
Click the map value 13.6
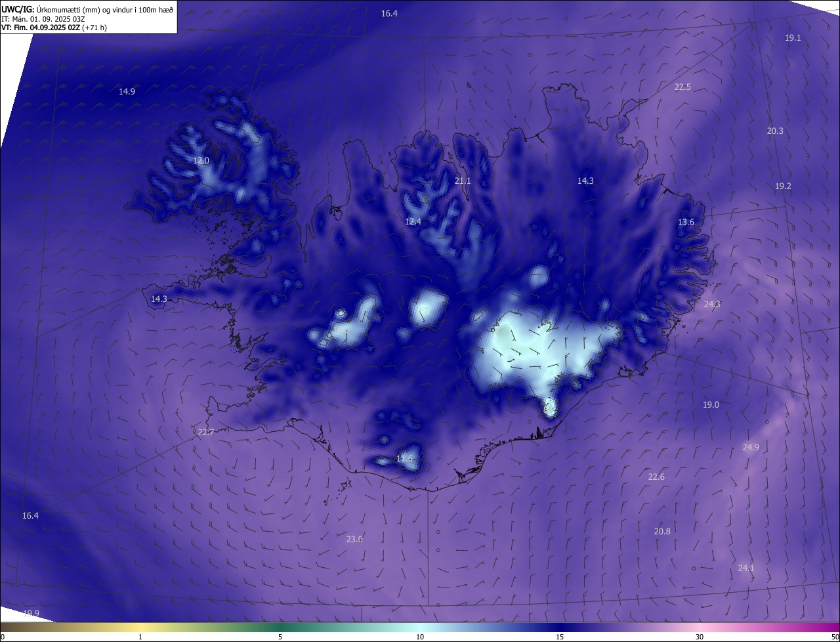click(686, 223)
